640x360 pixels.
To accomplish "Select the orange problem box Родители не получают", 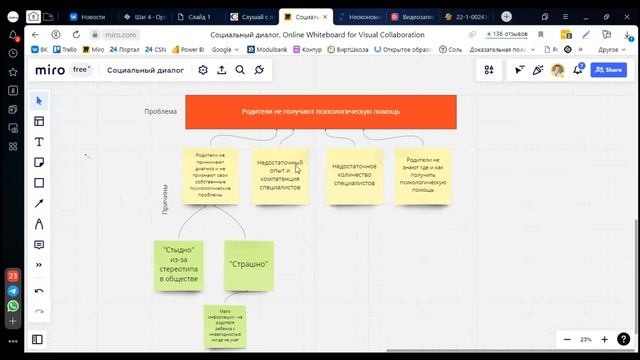I will coord(321,112).
